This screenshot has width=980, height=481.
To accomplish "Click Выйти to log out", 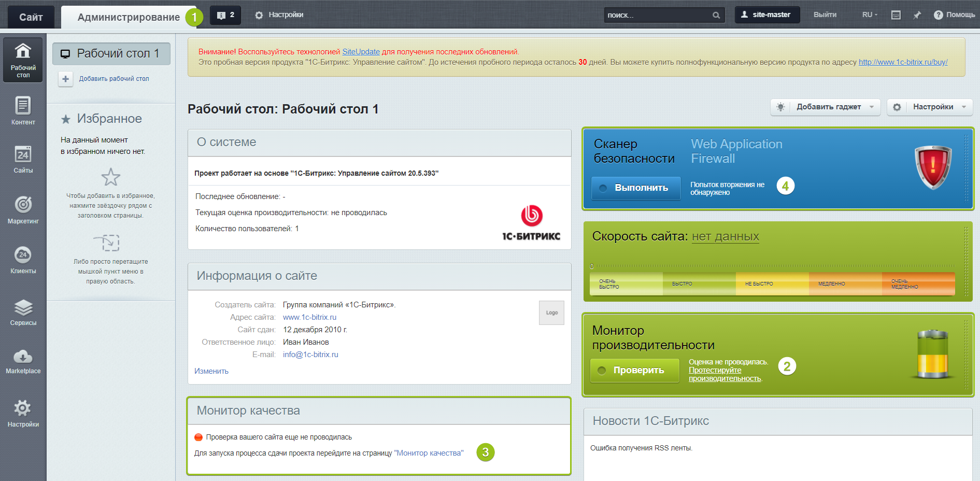I will (x=825, y=15).
